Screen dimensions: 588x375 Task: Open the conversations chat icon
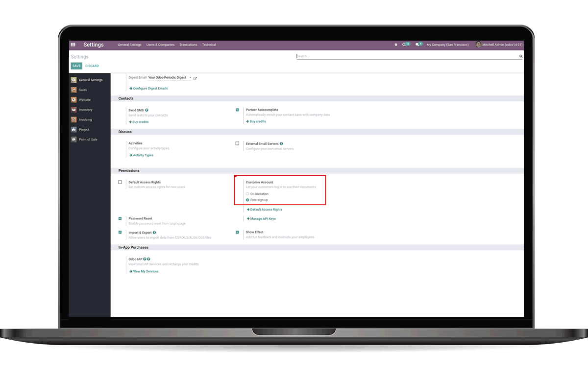418,45
